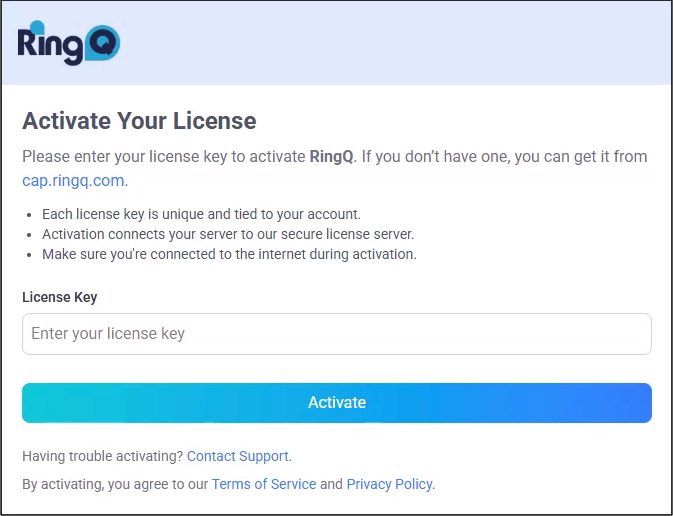
Task: Open the Terms of Service link
Action: click(264, 484)
